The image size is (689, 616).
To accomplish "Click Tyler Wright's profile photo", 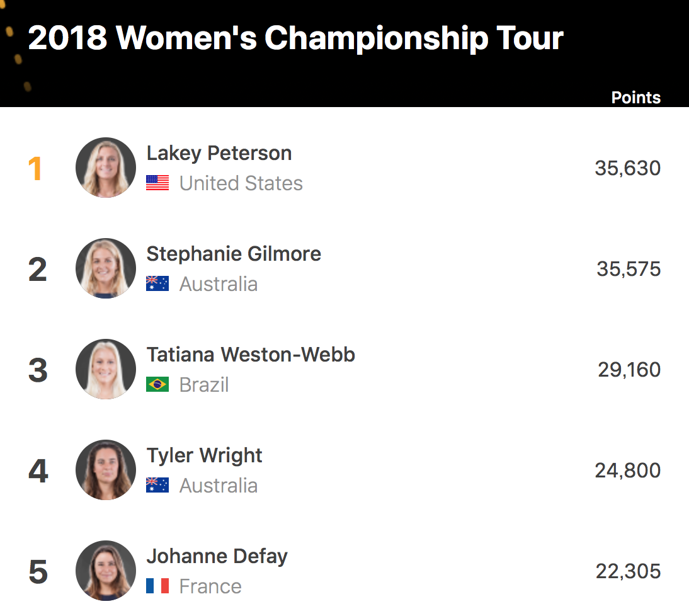I will coord(105,471).
